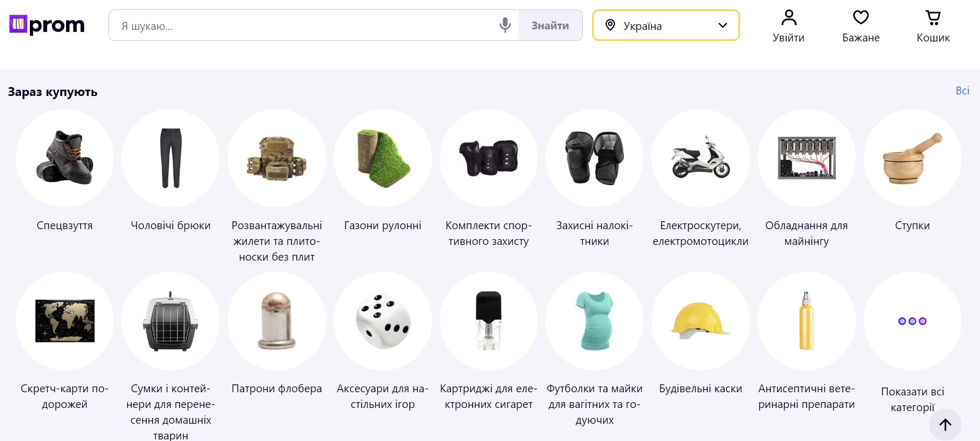Image resolution: width=980 pixels, height=441 pixels.
Task: Open Чоловічі брюки text link
Action: point(170,225)
